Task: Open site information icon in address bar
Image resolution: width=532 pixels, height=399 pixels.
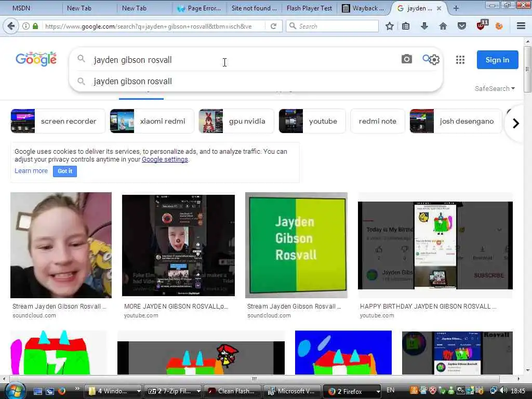Action: coord(26,26)
